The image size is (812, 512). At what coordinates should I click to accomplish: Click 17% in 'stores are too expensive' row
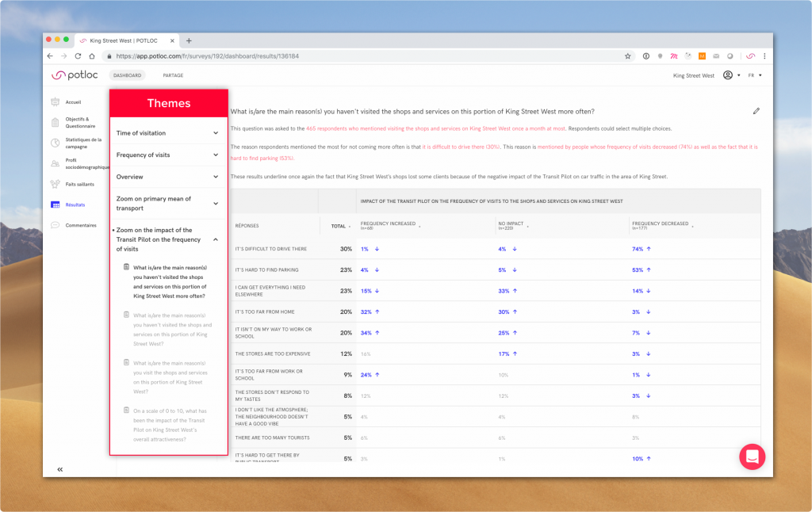[x=504, y=353]
